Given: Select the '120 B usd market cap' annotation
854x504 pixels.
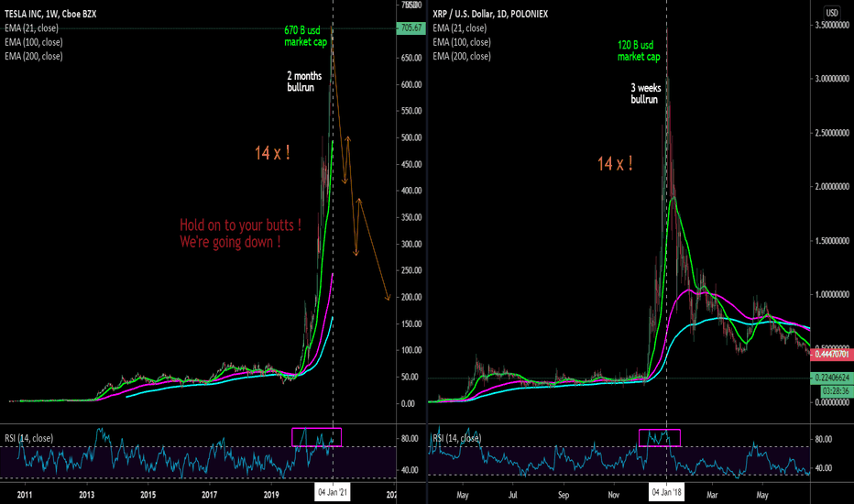Looking at the screenshot, I should pyautogui.click(x=639, y=51).
